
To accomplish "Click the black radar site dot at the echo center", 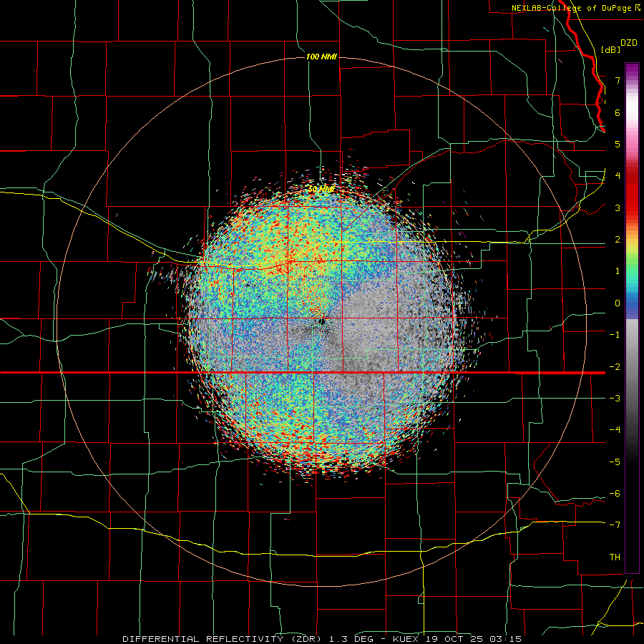I will coord(323,321).
